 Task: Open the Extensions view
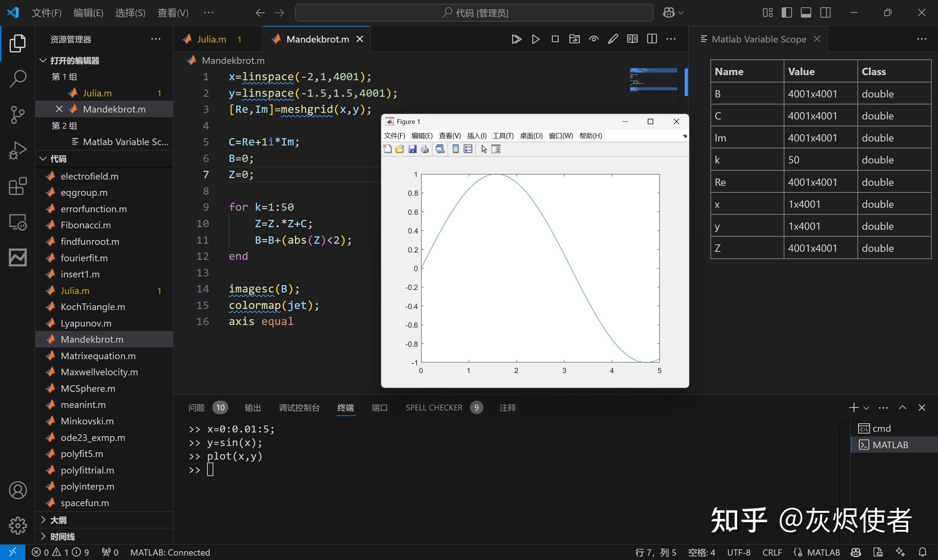coord(17,187)
